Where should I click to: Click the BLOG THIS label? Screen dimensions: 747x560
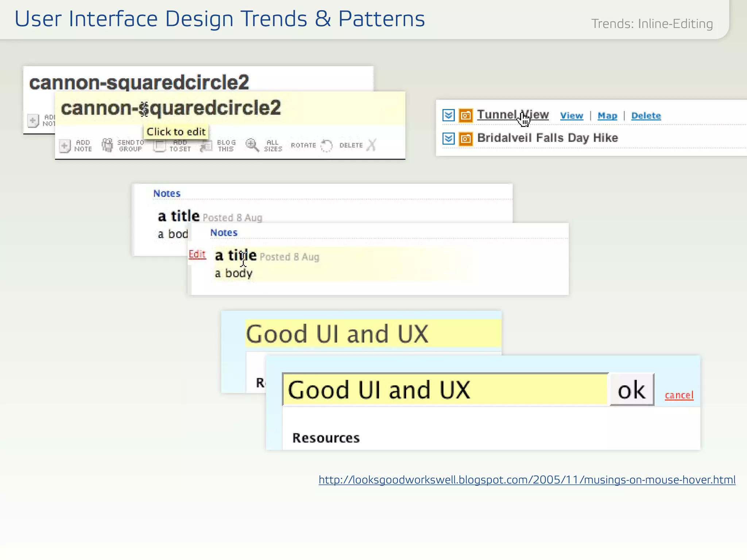(x=226, y=145)
